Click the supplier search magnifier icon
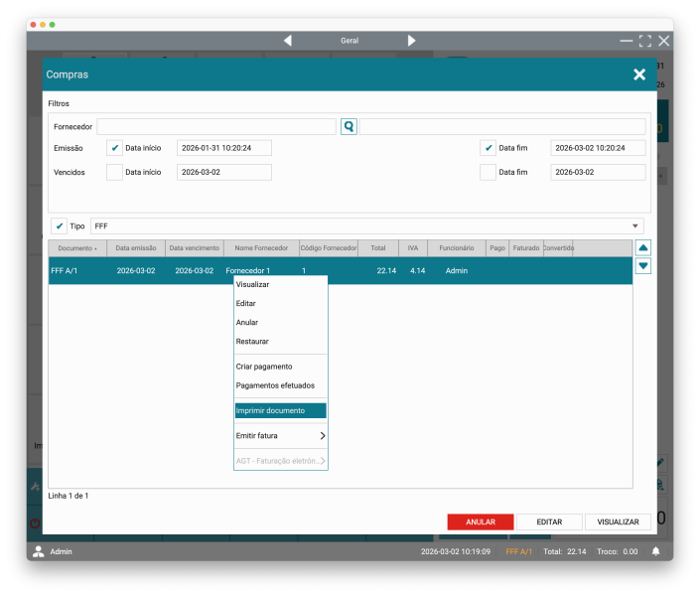 [x=349, y=127]
